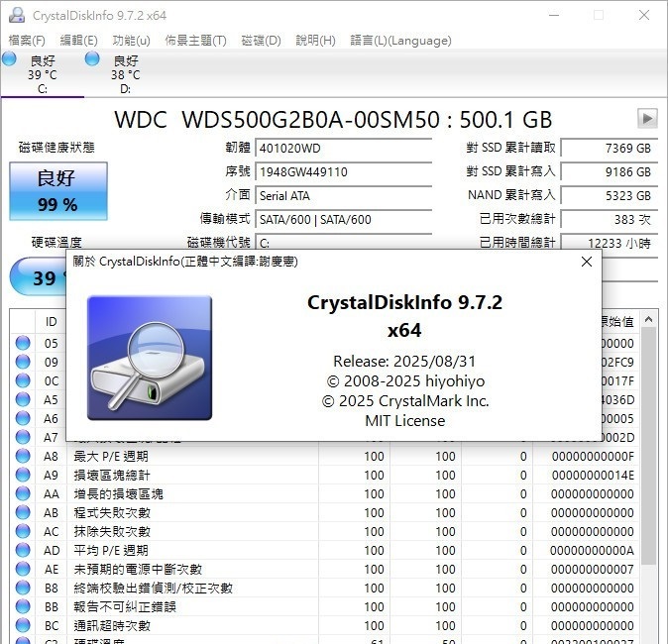Click the status icon for attribute AE
The width and height of the screenshot is (668, 644).
click(x=23, y=569)
